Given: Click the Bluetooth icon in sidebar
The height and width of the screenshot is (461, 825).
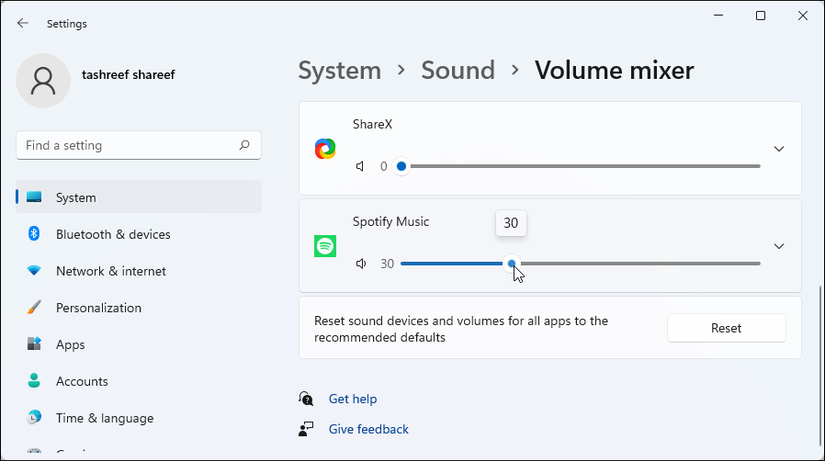Looking at the screenshot, I should point(34,233).
